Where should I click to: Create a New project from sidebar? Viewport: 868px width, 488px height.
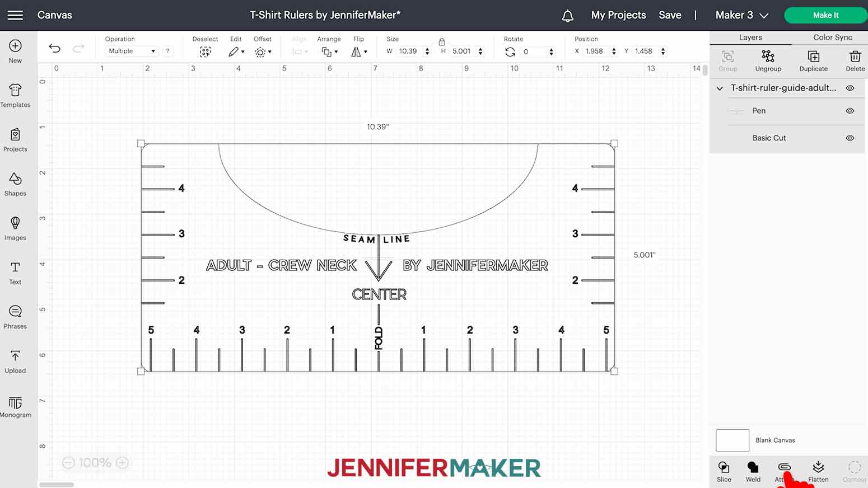pos(15,51)
